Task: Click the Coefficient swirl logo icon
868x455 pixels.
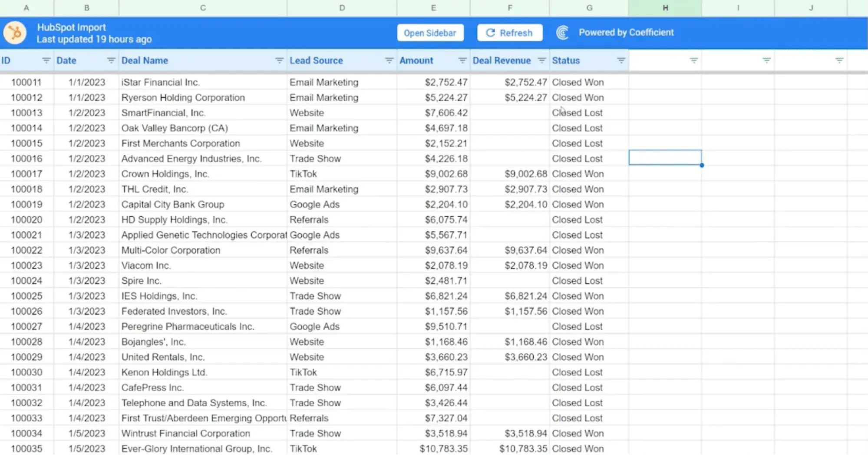Action: click(562, 33)
